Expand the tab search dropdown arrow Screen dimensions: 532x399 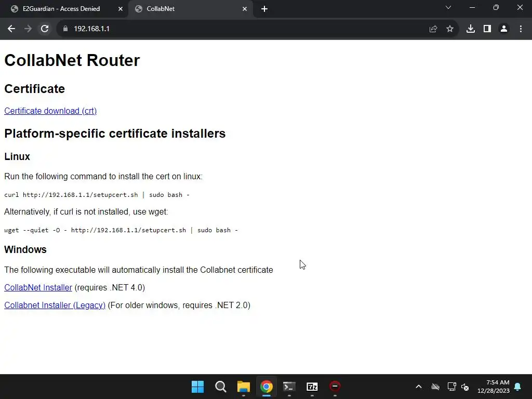(448, 7)
